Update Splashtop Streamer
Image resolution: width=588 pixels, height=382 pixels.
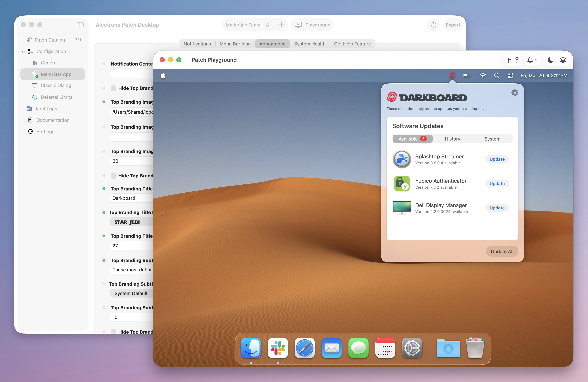click(497, 159)
